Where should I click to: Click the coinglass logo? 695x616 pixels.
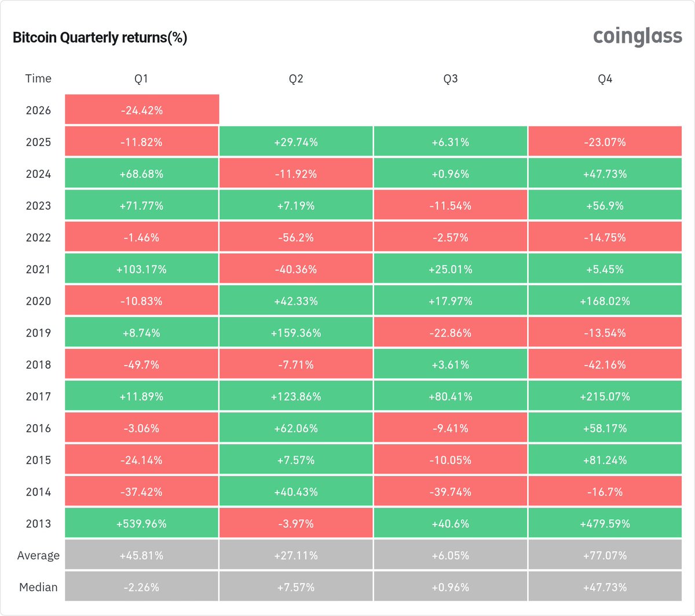tap(638, 37)
